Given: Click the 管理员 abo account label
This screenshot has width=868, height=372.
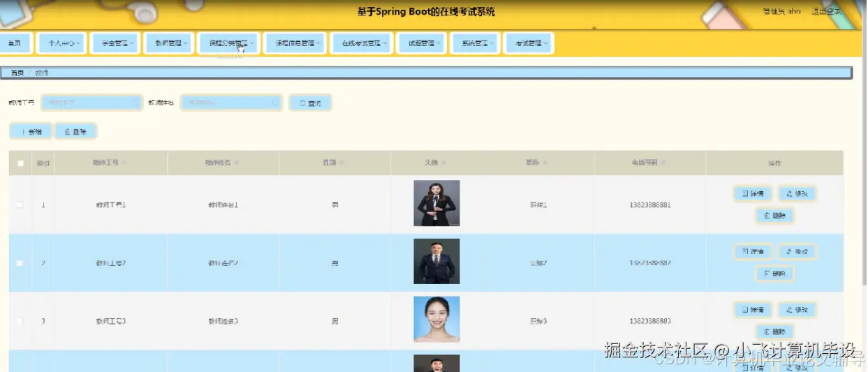Looking at the screenshot, I should 782,12.
